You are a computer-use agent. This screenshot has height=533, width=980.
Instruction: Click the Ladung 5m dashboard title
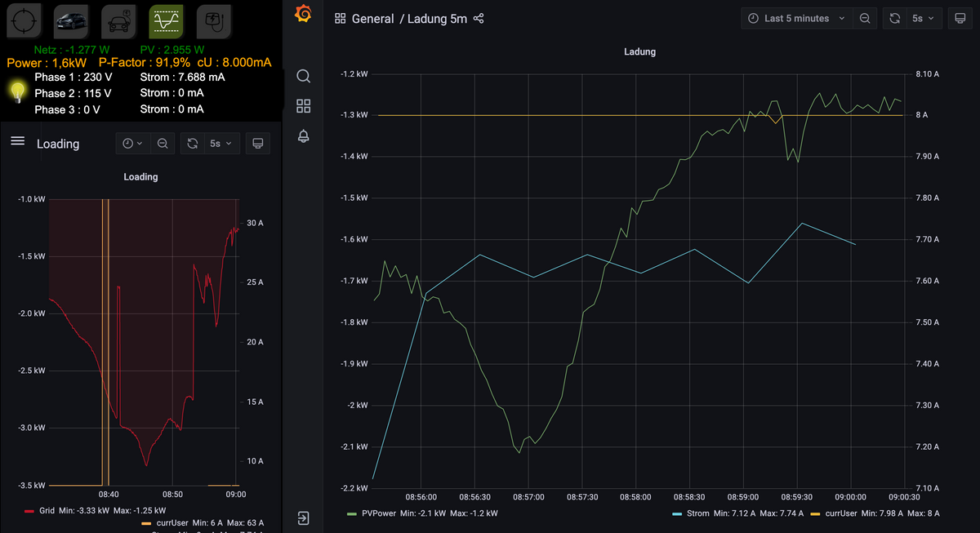pos(437,18)
